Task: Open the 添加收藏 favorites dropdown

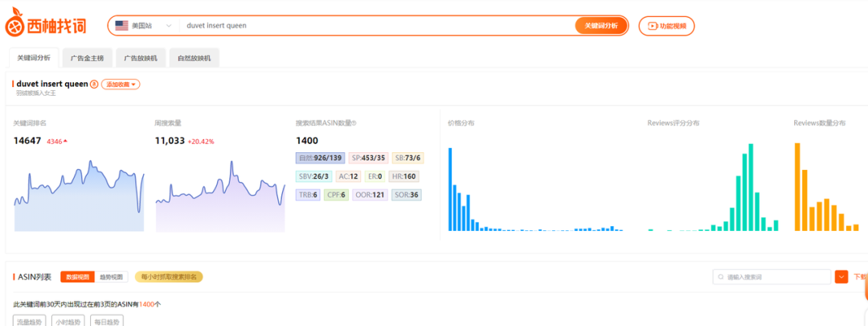Action: [x=121, y=85]
